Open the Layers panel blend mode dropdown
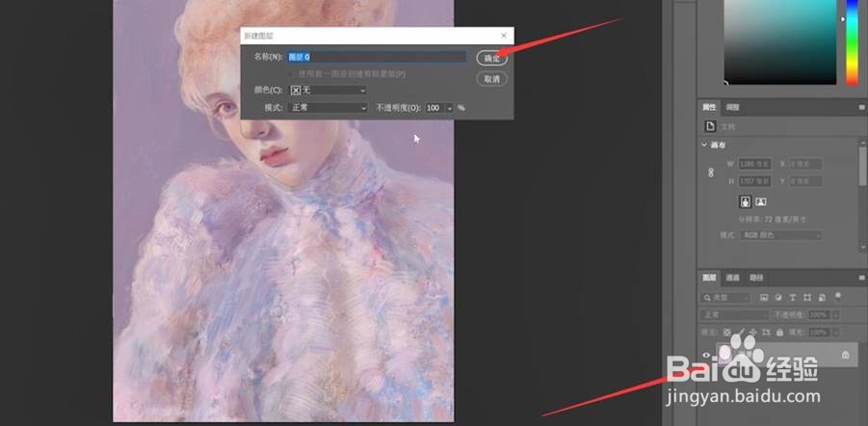Screen dimensions: 868x426 point(735,314)
